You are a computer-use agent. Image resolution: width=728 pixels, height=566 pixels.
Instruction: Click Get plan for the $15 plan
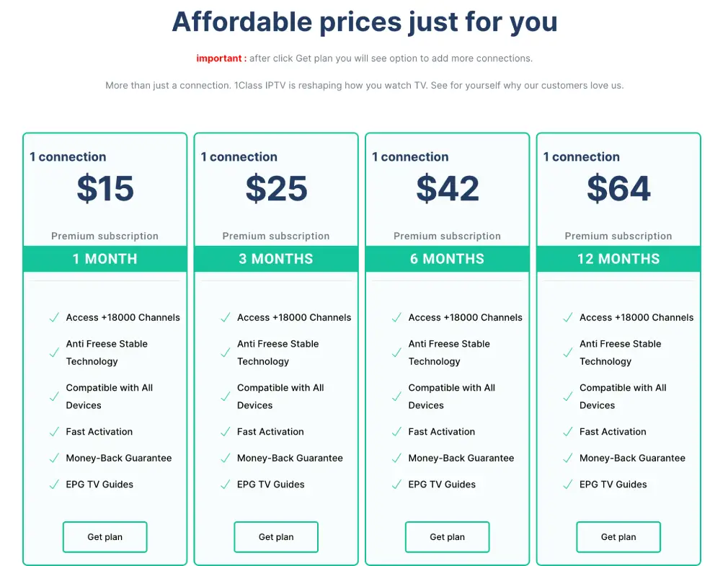tap(105, 536)
